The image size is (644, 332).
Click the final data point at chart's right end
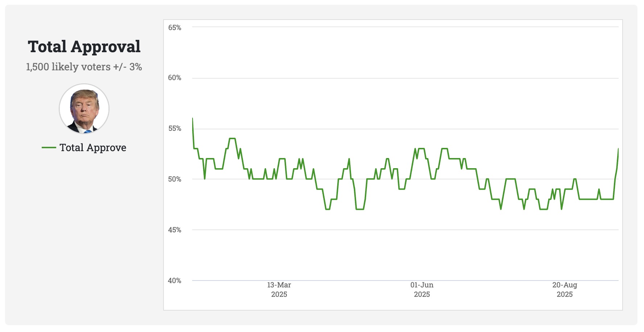point(618,149)
